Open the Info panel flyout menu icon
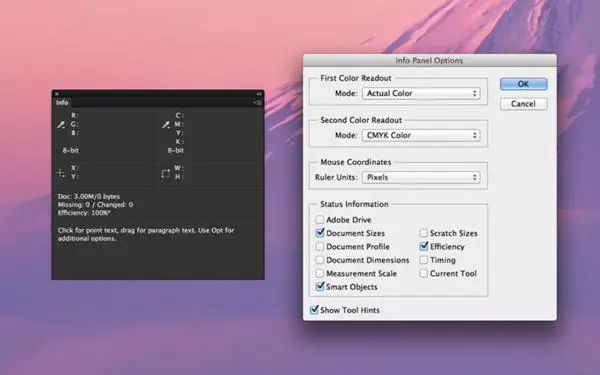The image size is (600, 375). click(258, 103)
